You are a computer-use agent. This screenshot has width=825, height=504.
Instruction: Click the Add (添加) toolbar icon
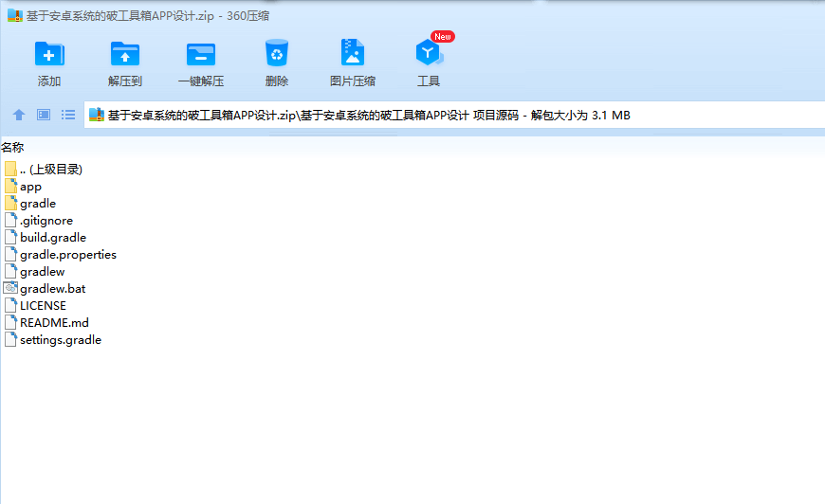pos(49,54)
